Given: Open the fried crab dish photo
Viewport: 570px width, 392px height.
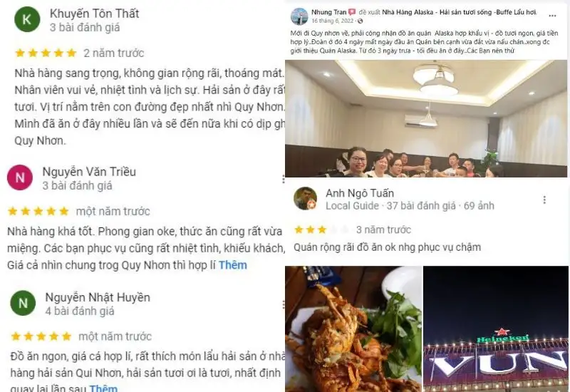Looking at the screenshot, I should tap(353, 329).
